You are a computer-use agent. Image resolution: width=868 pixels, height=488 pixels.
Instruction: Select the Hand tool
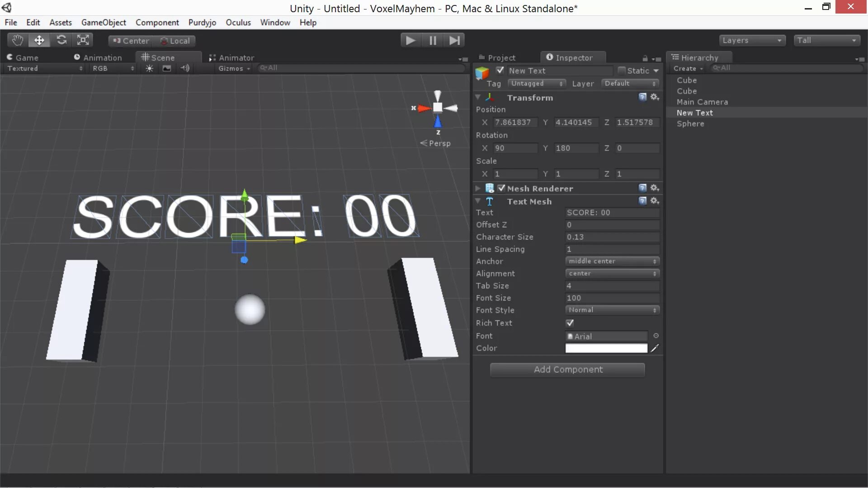pos(18,40)
